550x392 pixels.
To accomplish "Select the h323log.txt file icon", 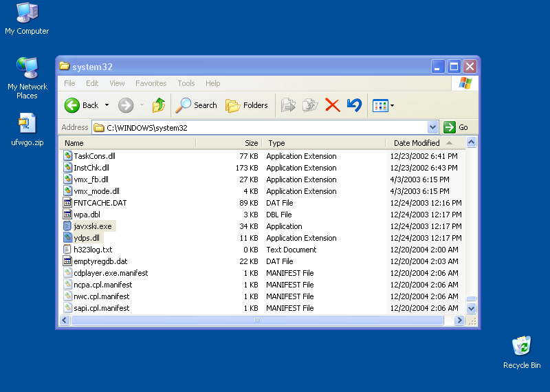I will [x=67, y=250].
